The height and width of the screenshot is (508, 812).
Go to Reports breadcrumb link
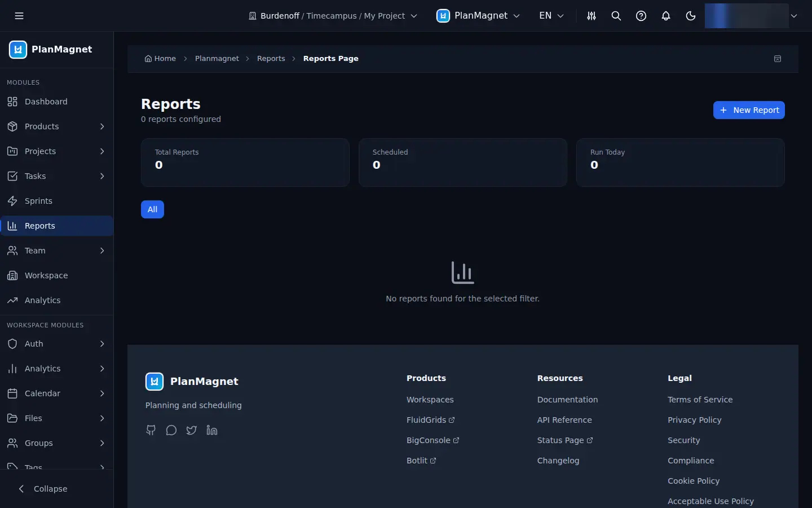[271, 59]
